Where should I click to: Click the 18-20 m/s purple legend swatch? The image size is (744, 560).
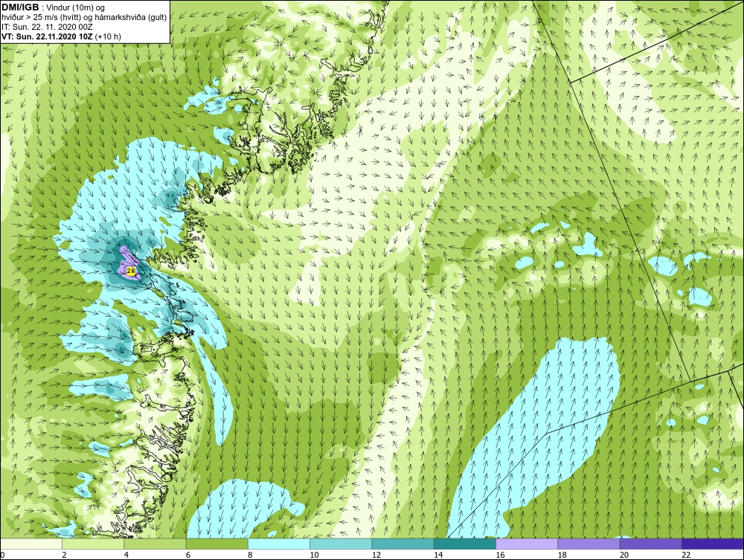(x=589, y=544)
